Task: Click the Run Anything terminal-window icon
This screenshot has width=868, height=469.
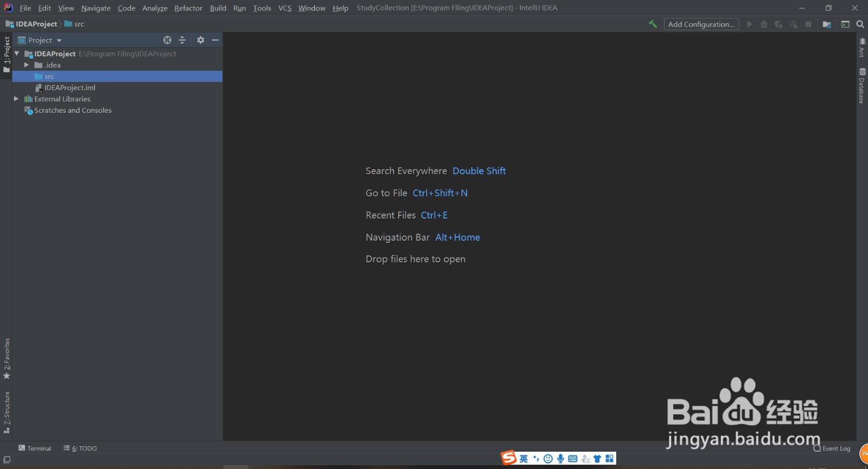Action: pyautogui.click(x=845, y=24)
